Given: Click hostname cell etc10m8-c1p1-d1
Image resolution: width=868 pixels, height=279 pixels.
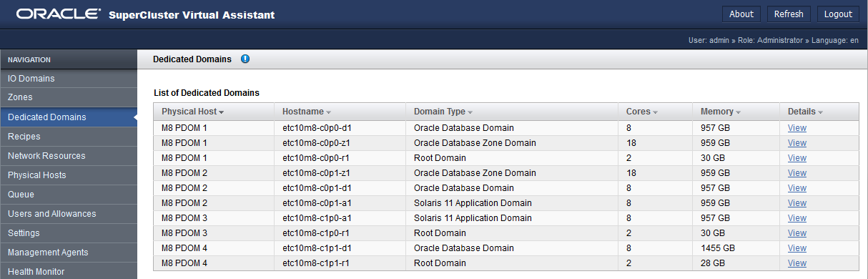Looking at the screenshot, I should point(340,248).
